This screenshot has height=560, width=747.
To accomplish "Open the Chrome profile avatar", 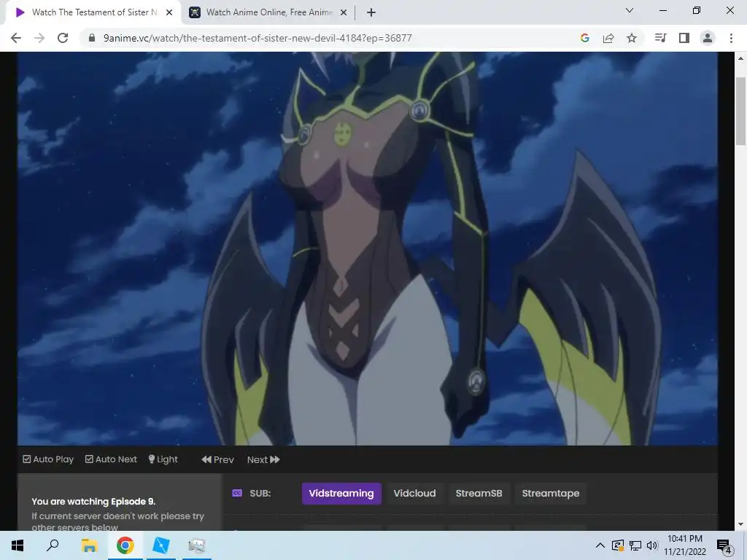I will (x=708, y=38).
